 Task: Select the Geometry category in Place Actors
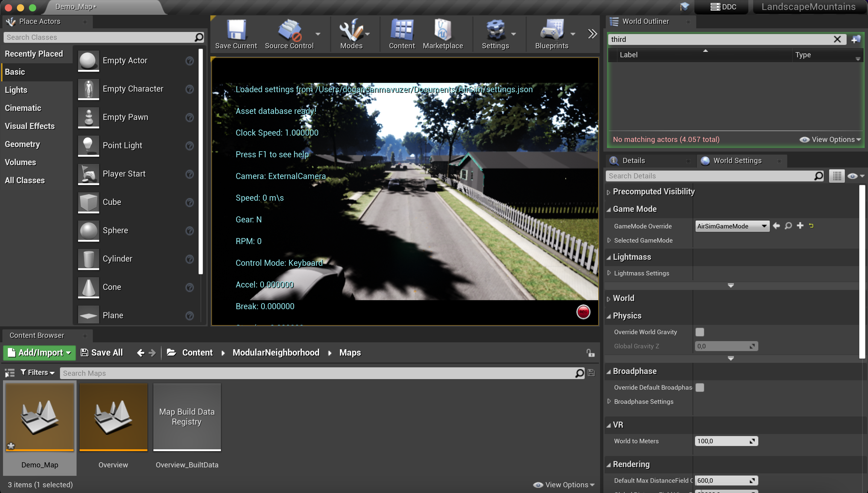(x=22, y=144)
